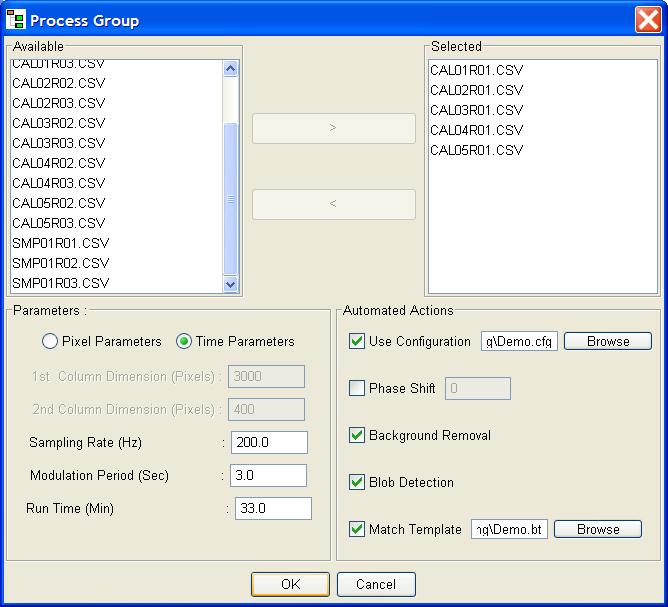Cancel the Process Group dialog
The width and height of the screenshot is (668, 607).
[376, 584]
